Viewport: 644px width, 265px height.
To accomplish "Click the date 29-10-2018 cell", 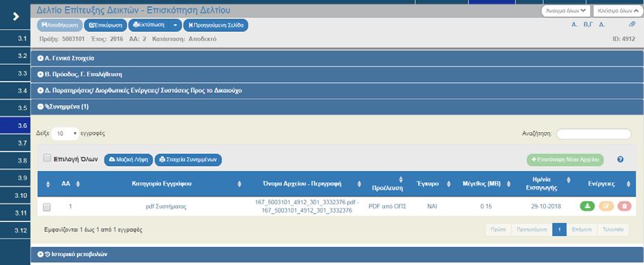I will (546, 207).
